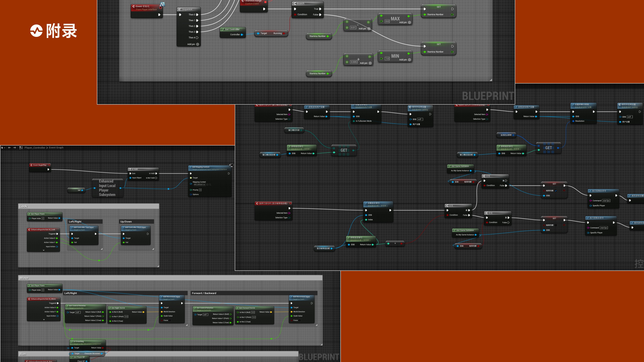Click the Get Right Vector function icon
This screenshot has height=362, width=644.
(110, 308)
